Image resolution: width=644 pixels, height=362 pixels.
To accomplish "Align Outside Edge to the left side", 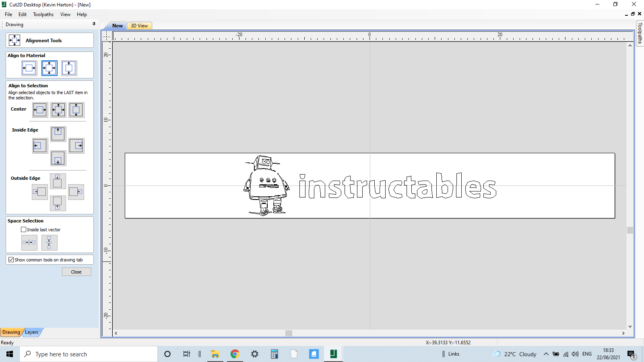I will (x=40, y=192).
